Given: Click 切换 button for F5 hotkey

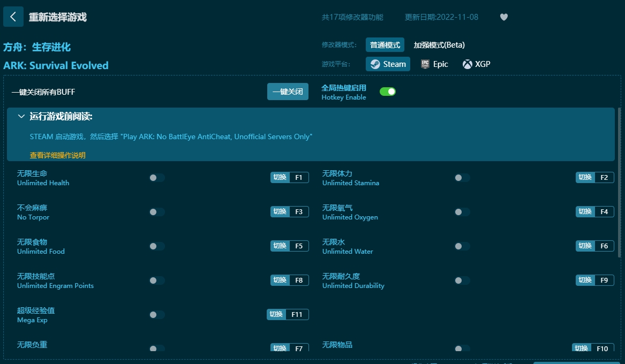Looking at the screenshot, I should tap(280, 246).
